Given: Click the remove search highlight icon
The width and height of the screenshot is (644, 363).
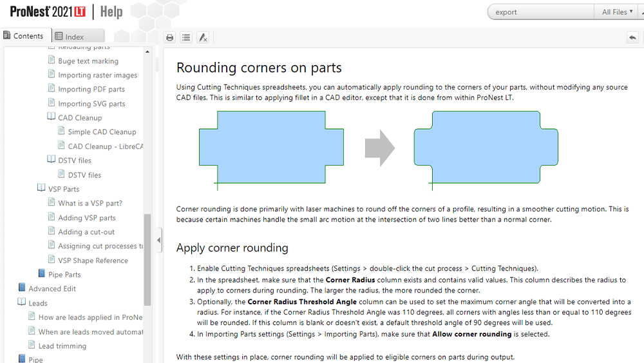Looking at the screenshot, I should pos(203,37).
